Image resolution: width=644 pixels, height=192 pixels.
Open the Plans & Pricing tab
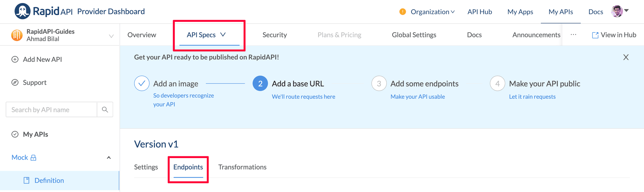point(339,35)
